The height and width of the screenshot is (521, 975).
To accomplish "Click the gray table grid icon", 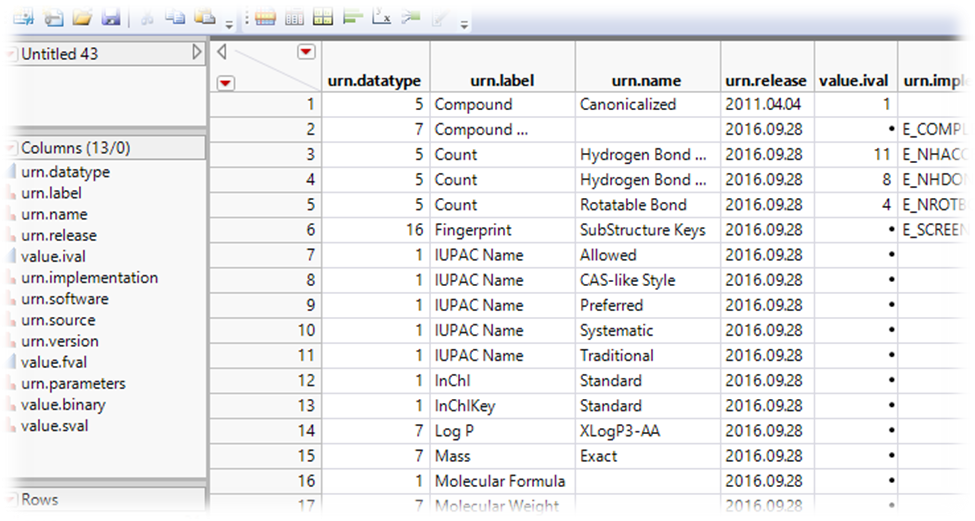I will pyautogui.click(x=294, y=17).
